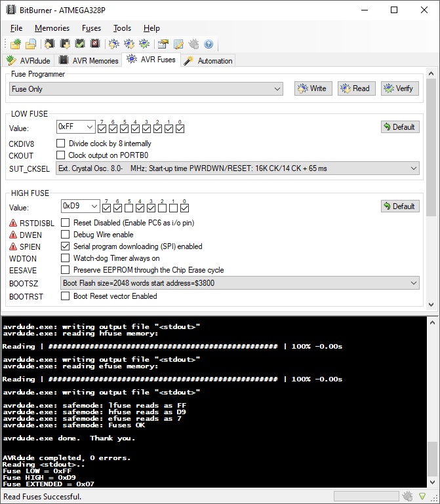The image size is (440, 504).
Task: Click the grey bug icon in status bar
Action: [407, 496]
